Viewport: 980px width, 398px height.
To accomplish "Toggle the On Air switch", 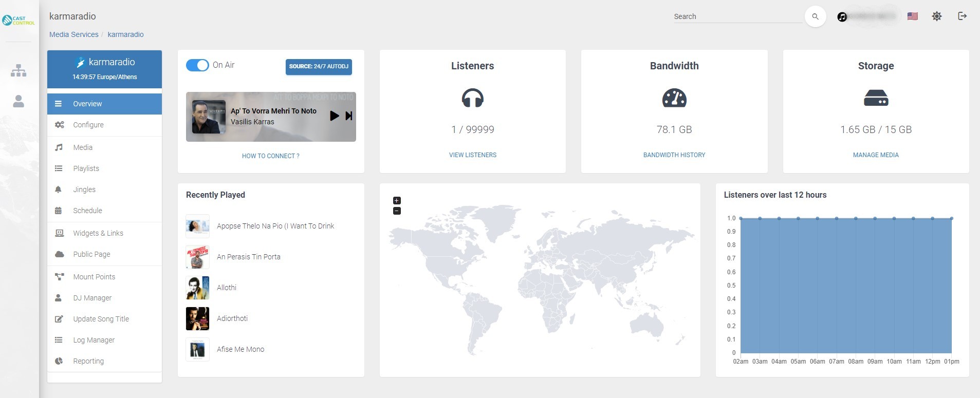I will coord(197,65).
